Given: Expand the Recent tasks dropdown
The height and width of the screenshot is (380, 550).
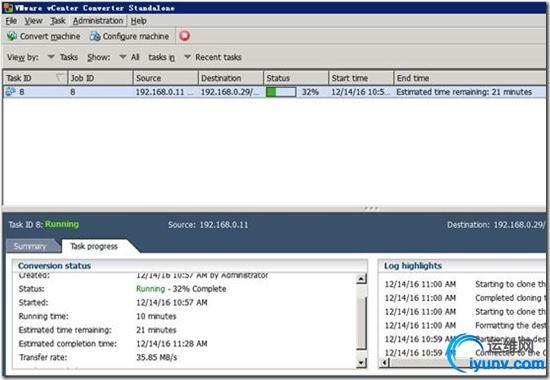Looking at the screenshot, I should 188,56.
